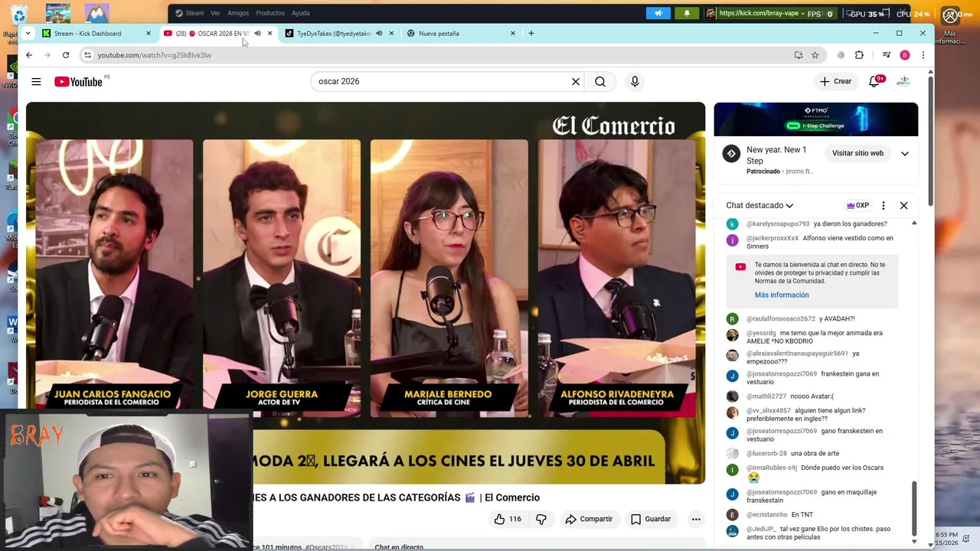This screenshot has height=551, width=980.
Task: Mute the OSCAR 2026 tab audio
Action: (x=257, y=34)
